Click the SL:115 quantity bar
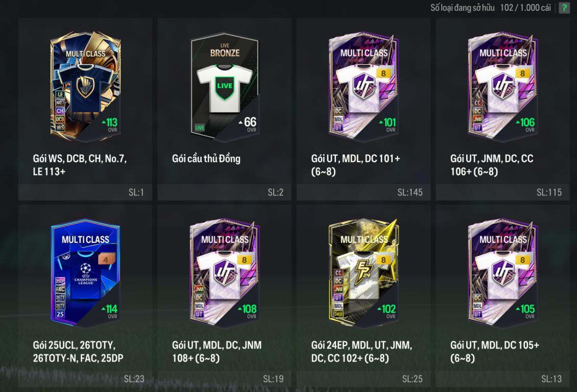Viewport: 577px width, 392px height. point(502,192)
